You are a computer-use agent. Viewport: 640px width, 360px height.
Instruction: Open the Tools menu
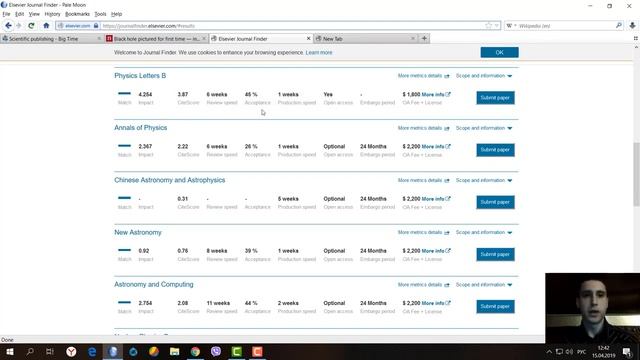pyautogui.click(x=100, y=14)
